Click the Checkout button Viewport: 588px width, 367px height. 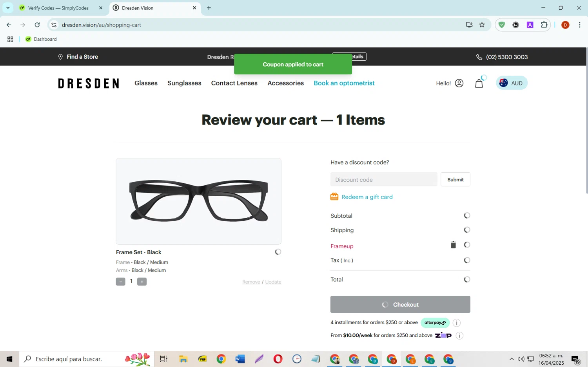[x=400, y=304]
